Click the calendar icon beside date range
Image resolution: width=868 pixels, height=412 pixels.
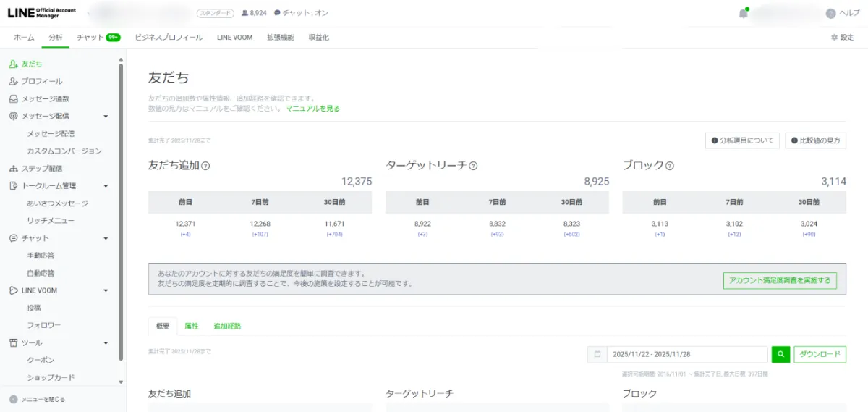[597, 354]
